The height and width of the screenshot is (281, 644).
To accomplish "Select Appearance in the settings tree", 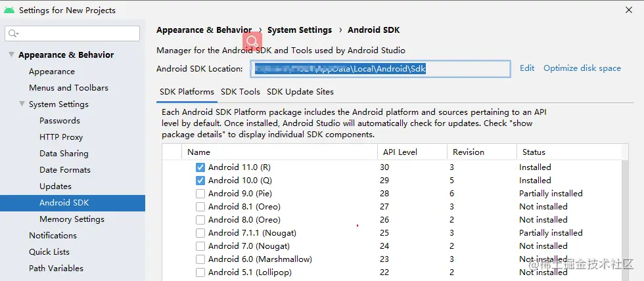I will [52, 72].
